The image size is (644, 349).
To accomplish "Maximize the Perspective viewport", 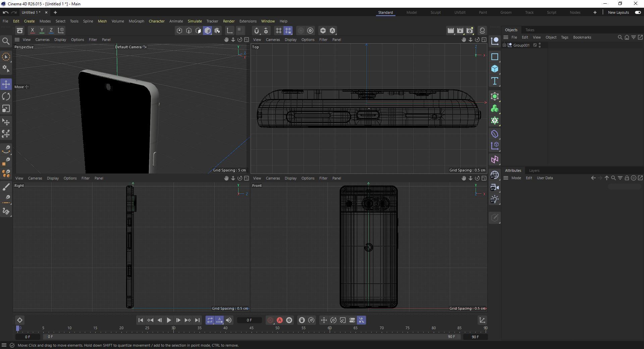I will (247, 40).
